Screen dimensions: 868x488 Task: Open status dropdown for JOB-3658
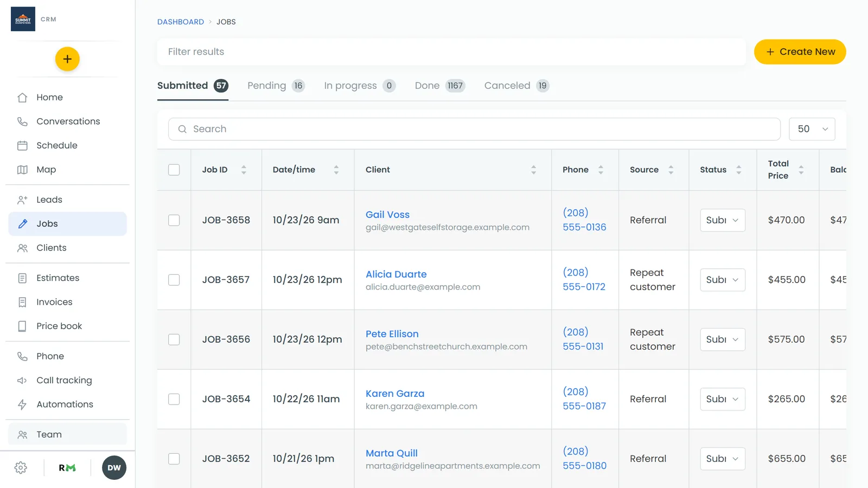tap(723, 220)
